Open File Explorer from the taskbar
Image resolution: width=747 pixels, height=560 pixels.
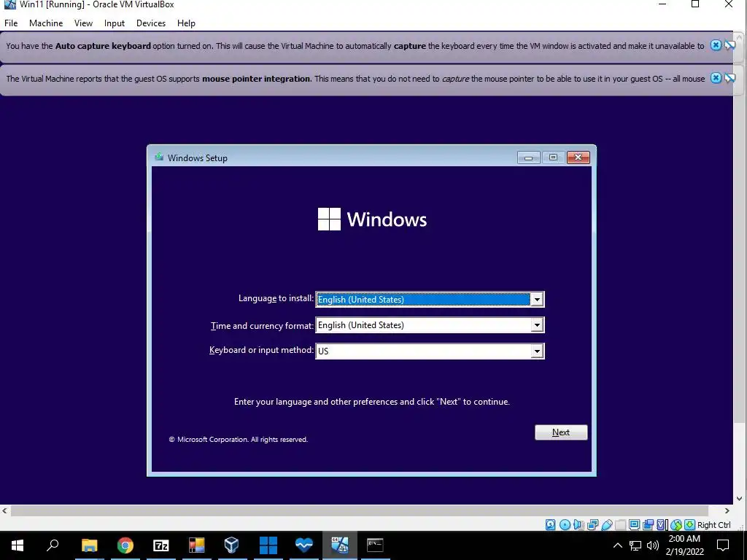(x=90, y=545)
